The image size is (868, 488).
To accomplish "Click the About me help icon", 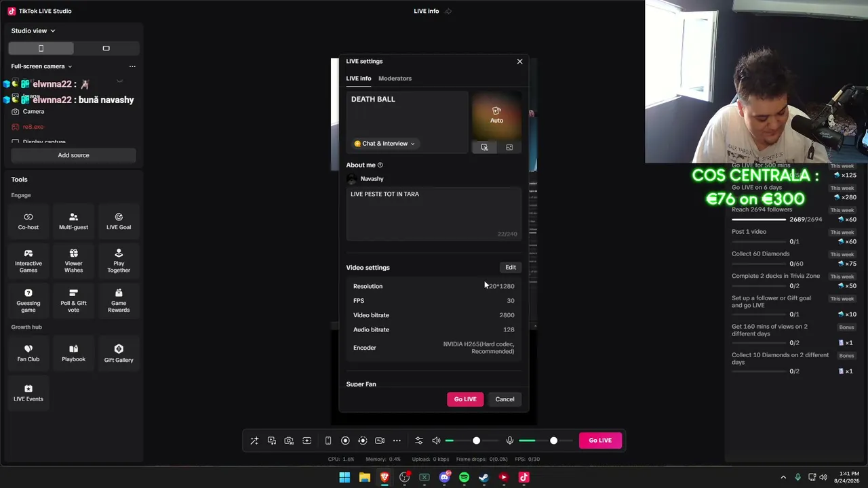I will pyautogui.click(x=380, y=165).
